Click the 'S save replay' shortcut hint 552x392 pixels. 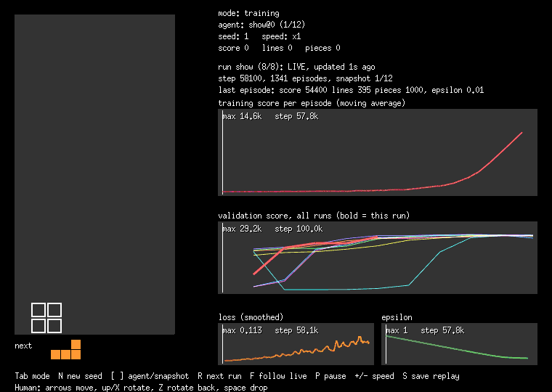[x=431, y=376]
